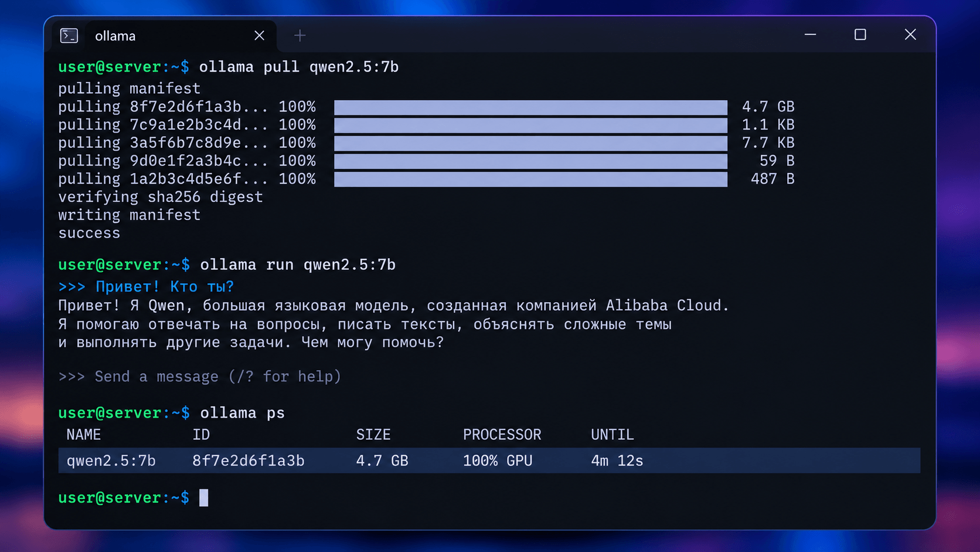Click the model ID 8f7e2d6f1a3b in the table
Viewport: 980px width, 552px height.
point(249,460)
